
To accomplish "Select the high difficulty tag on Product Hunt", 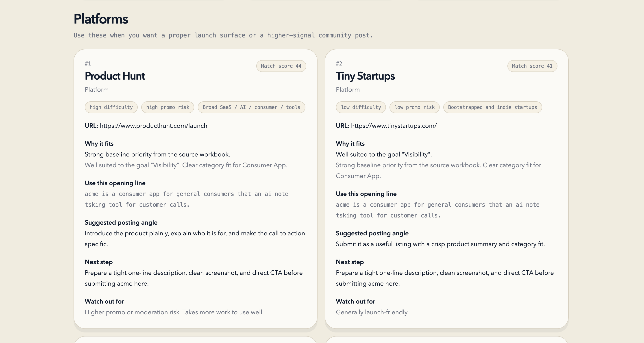I will [x=111, y=107].
